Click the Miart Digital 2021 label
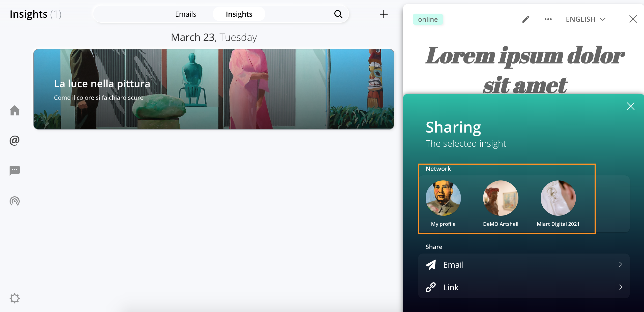The width and height of the screenshot is (644, 312). pos(558,224)
